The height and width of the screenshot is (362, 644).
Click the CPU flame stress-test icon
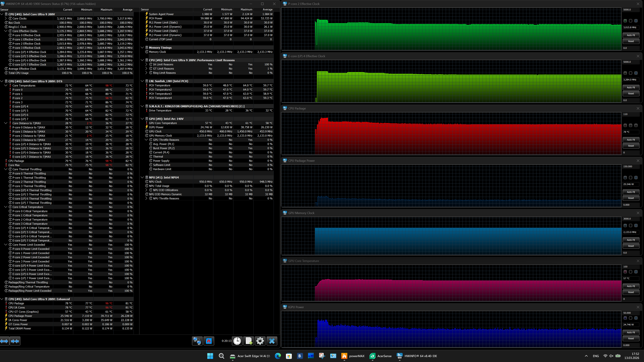(209, 341)
